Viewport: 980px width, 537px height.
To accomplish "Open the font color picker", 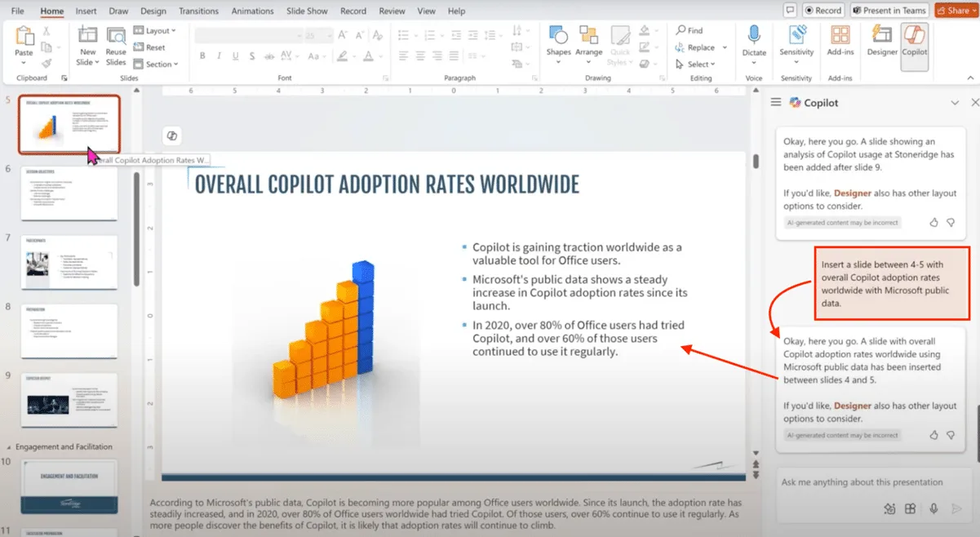I will point(368,56).
